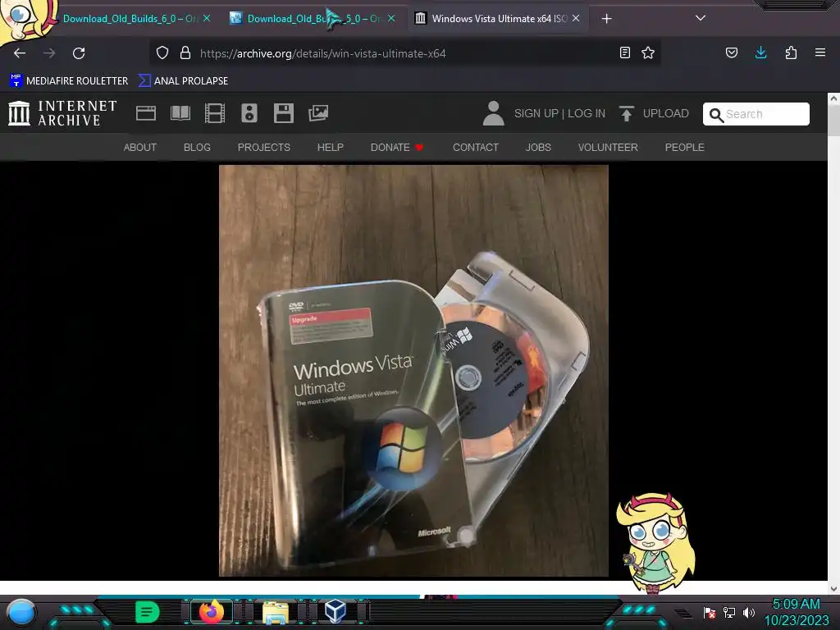
Task: Open the JOBS menu item
Action: coord(538,148)
